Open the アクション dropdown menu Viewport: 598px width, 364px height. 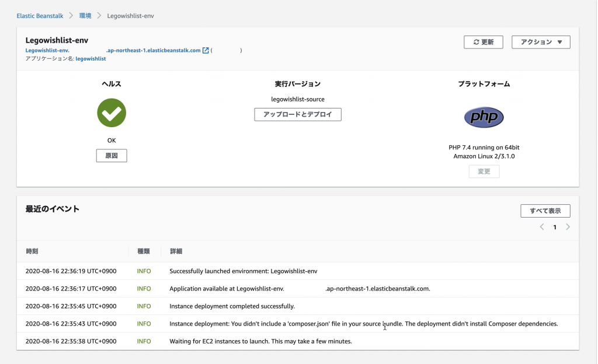[x=541, y=42]
